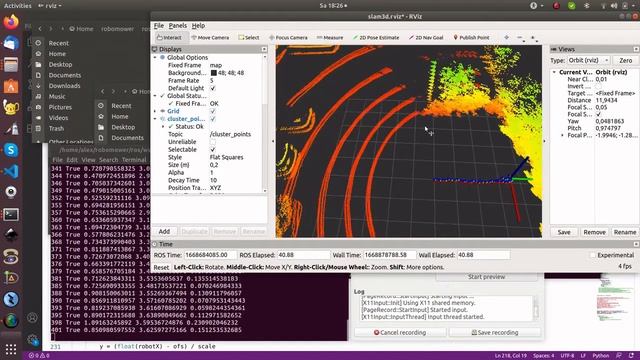This screenshot has width=640, height=360.
Task: Select the 2D Pose Estimate tool
Action: 376,38
